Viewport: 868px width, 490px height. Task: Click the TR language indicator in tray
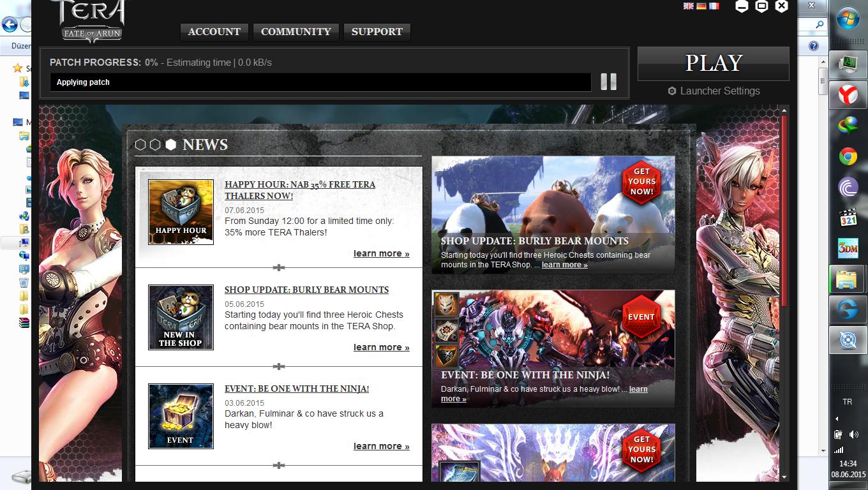[848, 402]
